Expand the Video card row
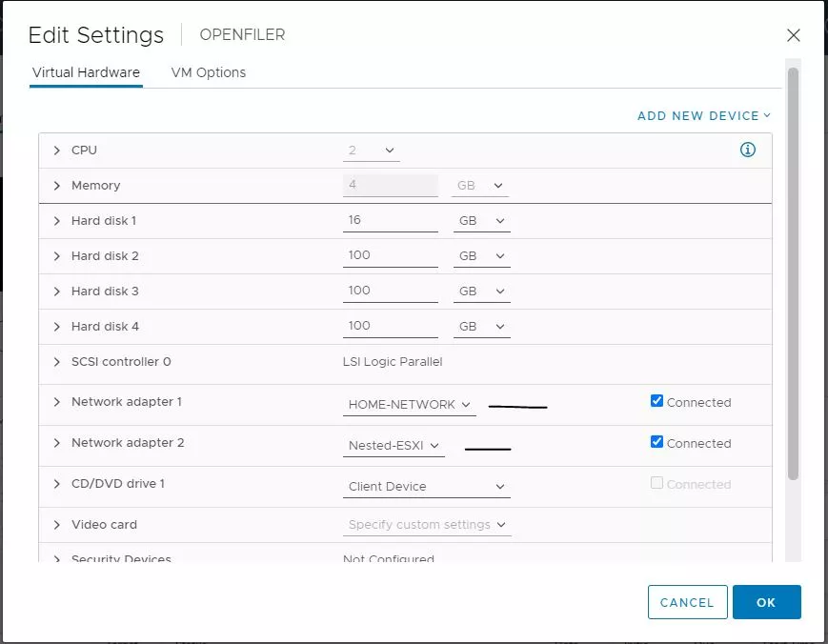The image size is (828, 644). click(56, 525)
